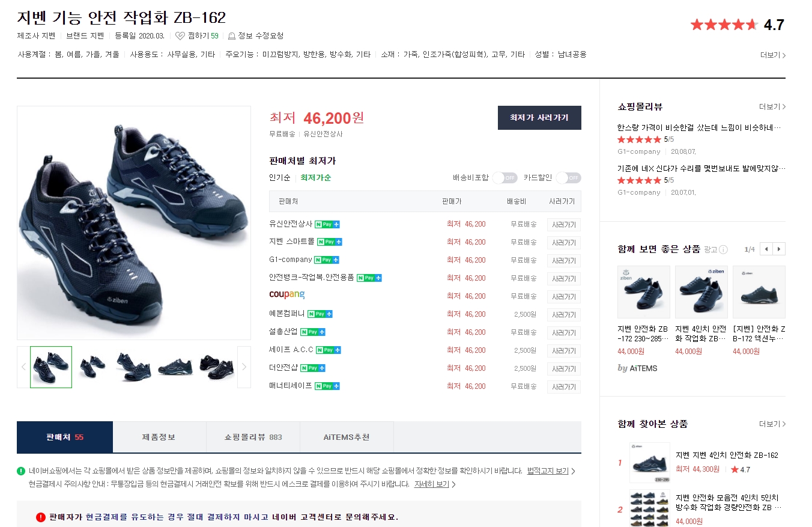The height and width of the screenshot is (527, 812).
Task: Select 인기순 sort option
Action: pos(279,178)
